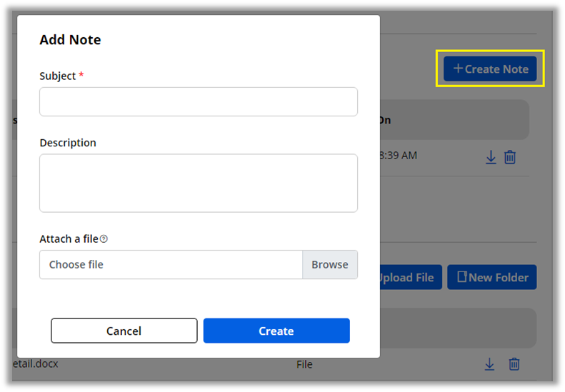565x392 pixels.
Task: Click inside the Description text area
Action: point(198,183)
